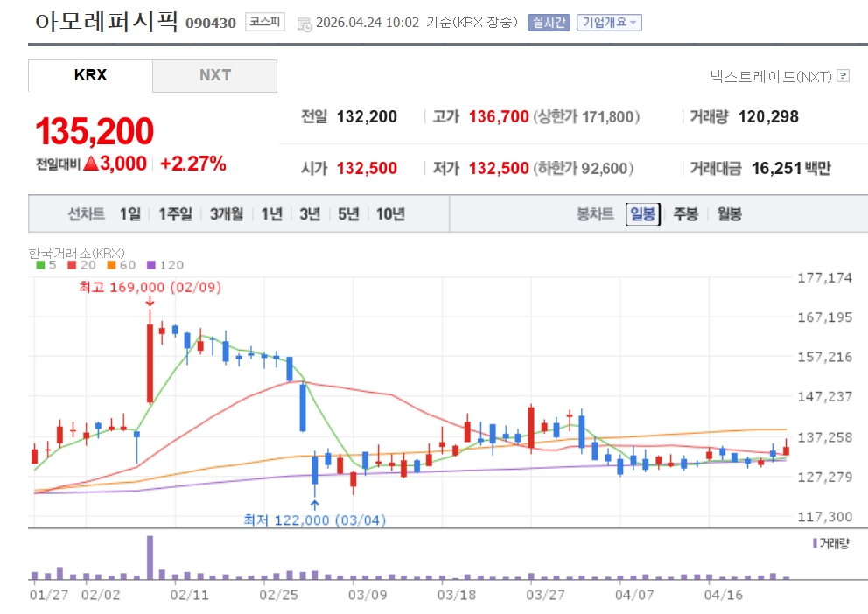Click the 실시간 button
The height and width of the screenshot is (614, 868).
point(549,23)
